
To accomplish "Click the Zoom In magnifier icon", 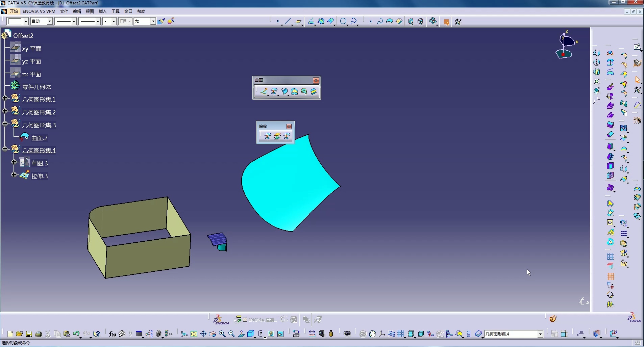I will tap(222, 334).
